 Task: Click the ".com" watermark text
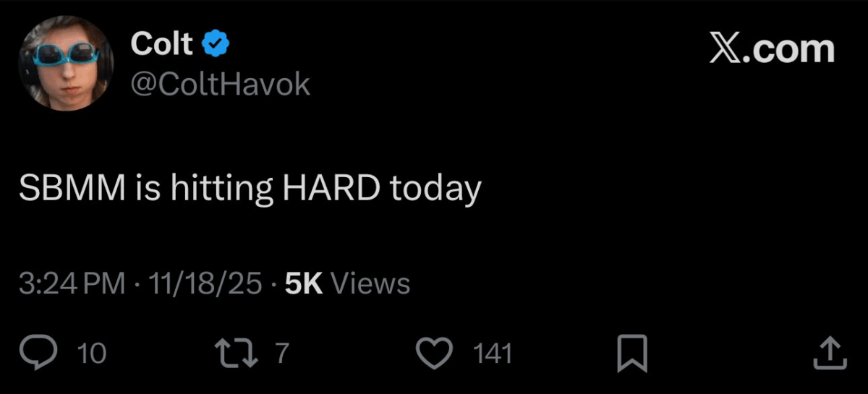(791, 49)
